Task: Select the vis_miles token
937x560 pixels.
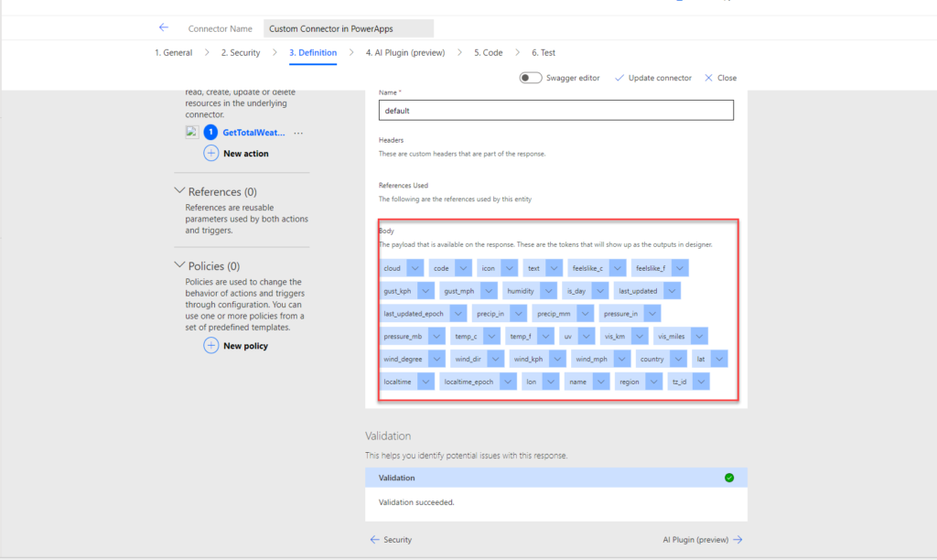Action: coord(671,337)
